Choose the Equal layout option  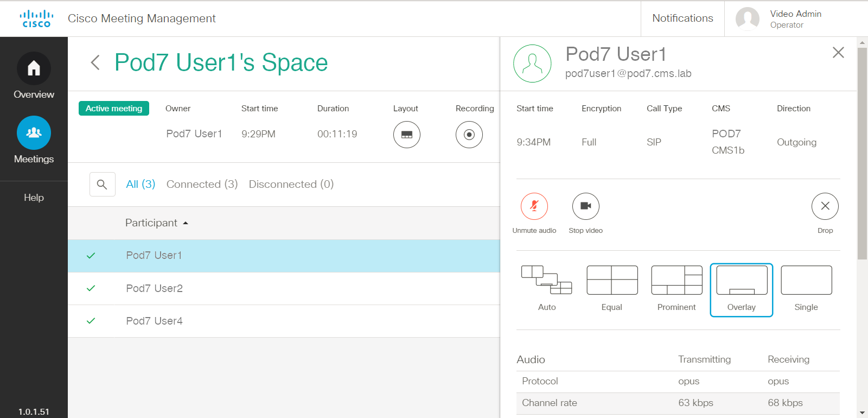coord(612,281)
